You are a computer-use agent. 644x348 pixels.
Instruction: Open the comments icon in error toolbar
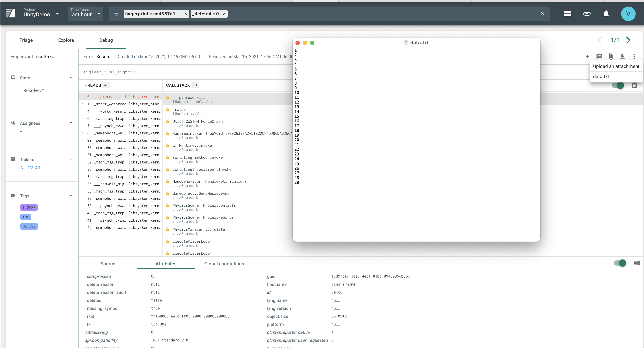599,56
